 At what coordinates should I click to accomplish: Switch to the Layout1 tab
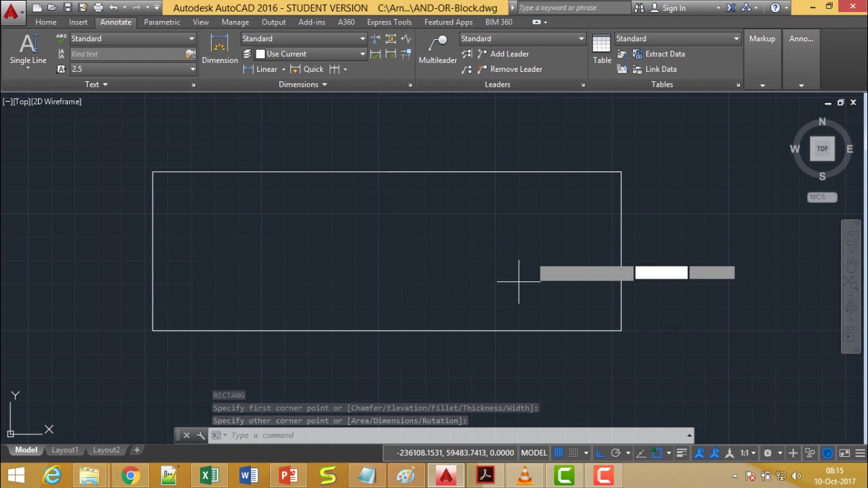65,450
